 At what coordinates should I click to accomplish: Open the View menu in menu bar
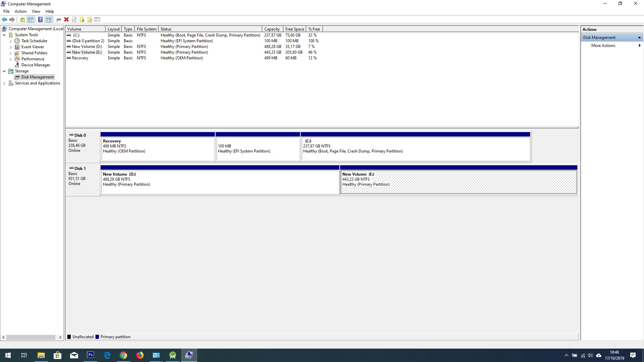pos(36,11)
